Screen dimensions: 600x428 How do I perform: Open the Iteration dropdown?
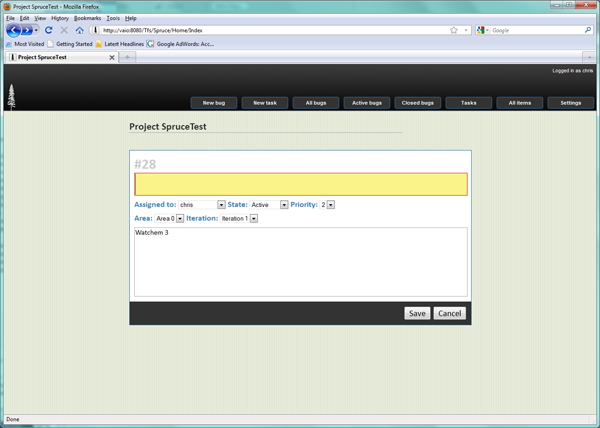click(x=239, y=218)
